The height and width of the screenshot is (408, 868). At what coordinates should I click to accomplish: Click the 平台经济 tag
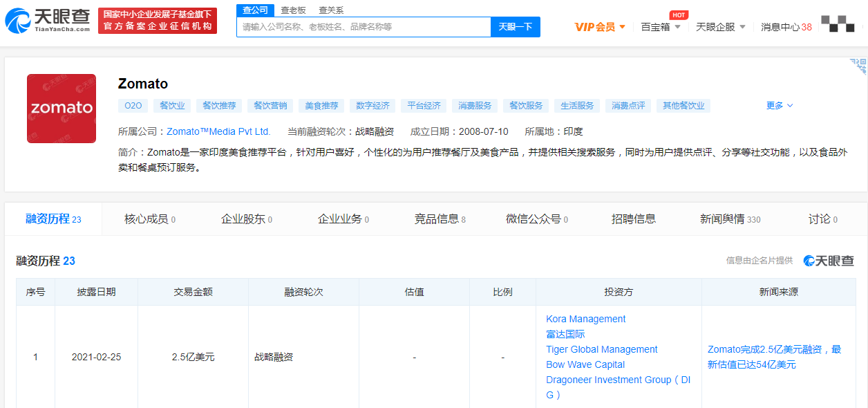pyautogui.click(x=424, y=106)
